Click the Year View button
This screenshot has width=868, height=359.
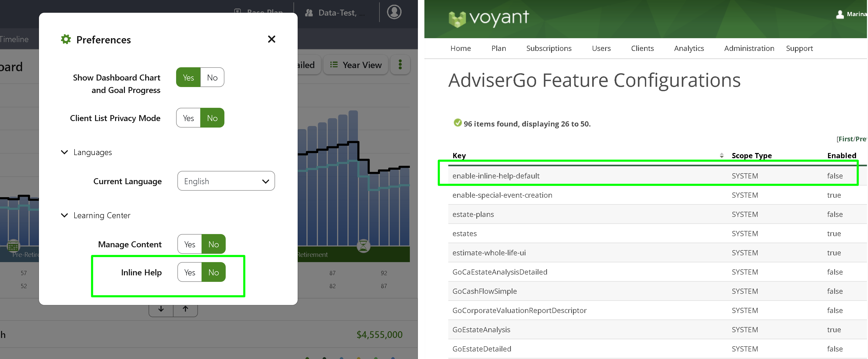point(356,65)
